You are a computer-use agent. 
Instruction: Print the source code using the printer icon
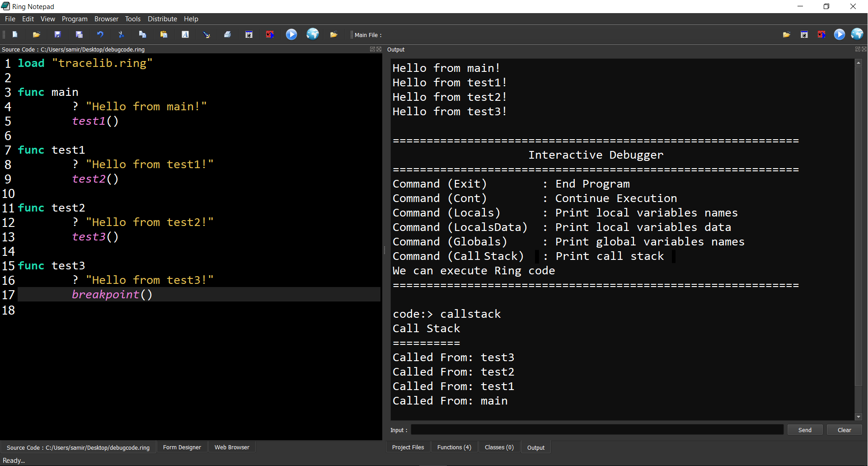tap(227, 34)
